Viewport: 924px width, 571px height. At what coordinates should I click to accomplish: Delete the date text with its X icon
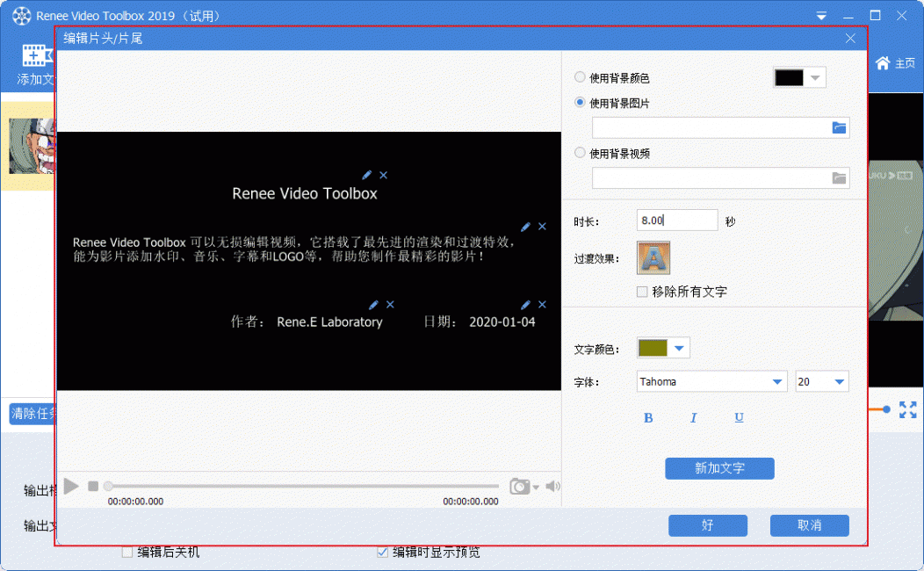coord(542,305)
